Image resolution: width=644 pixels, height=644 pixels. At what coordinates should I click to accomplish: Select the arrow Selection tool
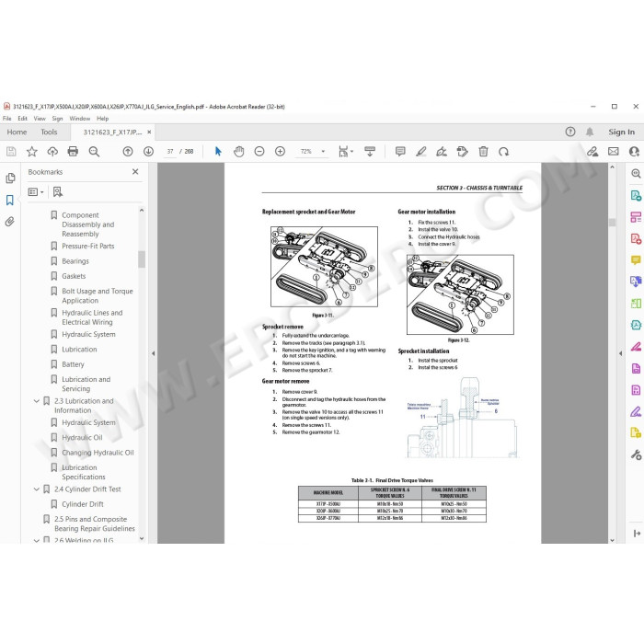tap(218, 152)
